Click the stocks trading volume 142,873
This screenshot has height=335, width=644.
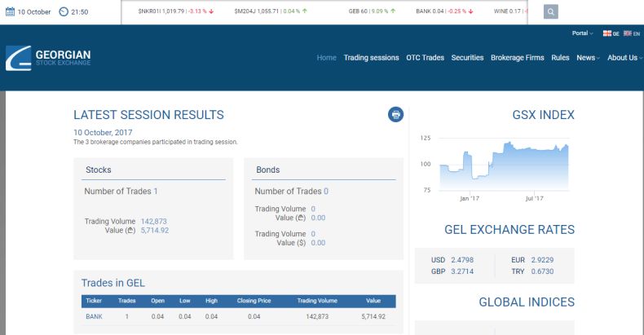coord(153,221)
